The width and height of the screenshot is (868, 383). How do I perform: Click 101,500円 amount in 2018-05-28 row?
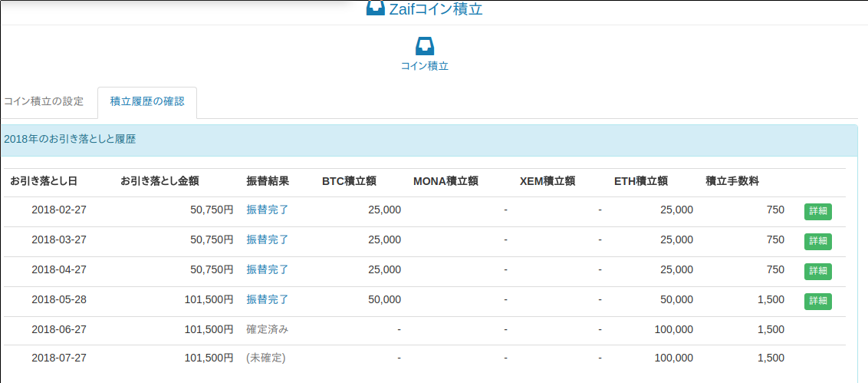point(209,300)
